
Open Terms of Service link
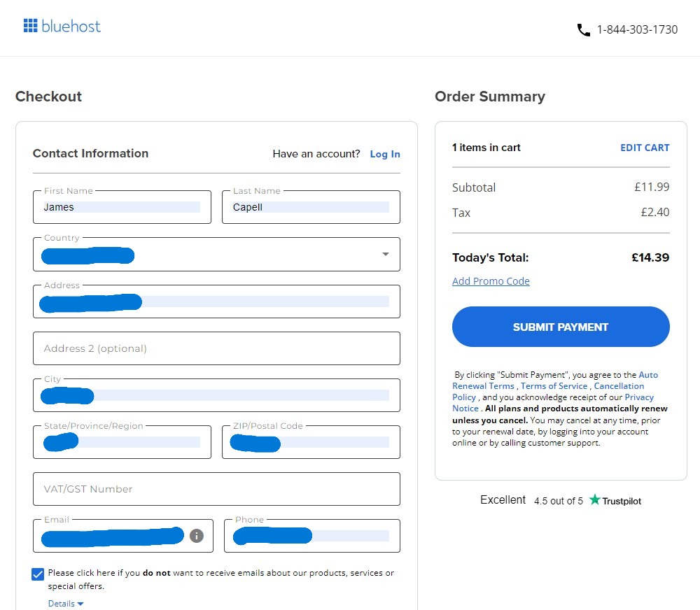coord(554,386)
